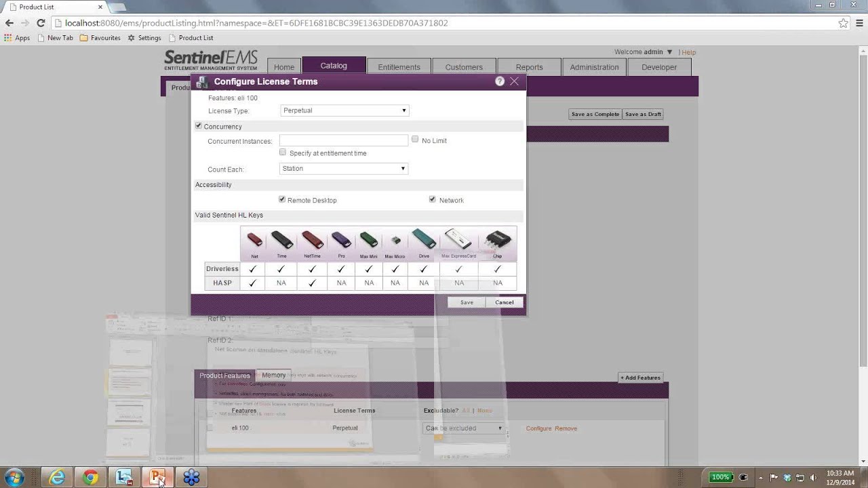868x488 pixels.
Task: Show hidden tray icons arrow
Action: click(x=761, y=477)
